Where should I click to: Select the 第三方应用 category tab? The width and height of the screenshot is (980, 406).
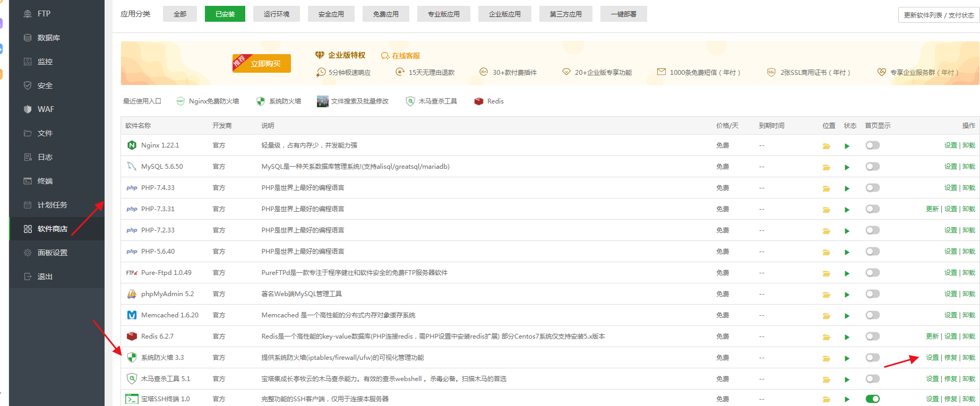pos(566,14)
